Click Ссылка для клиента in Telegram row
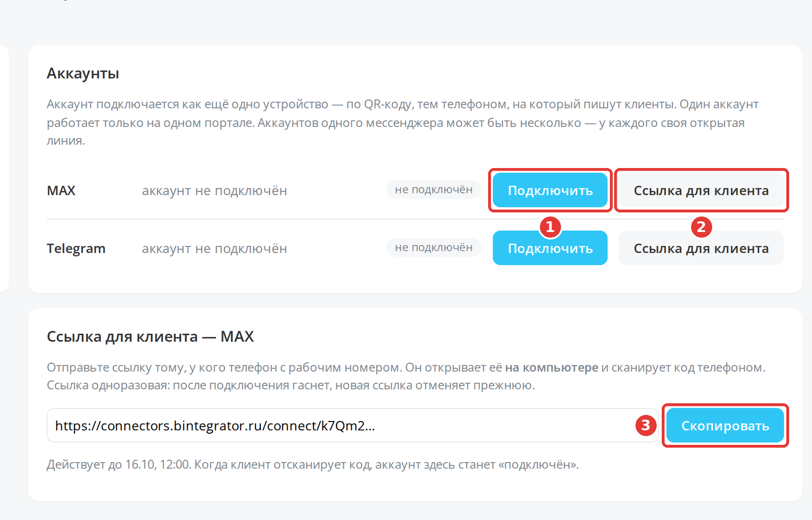This screenshot has height=520, width=812. click(x=701, y=248)
